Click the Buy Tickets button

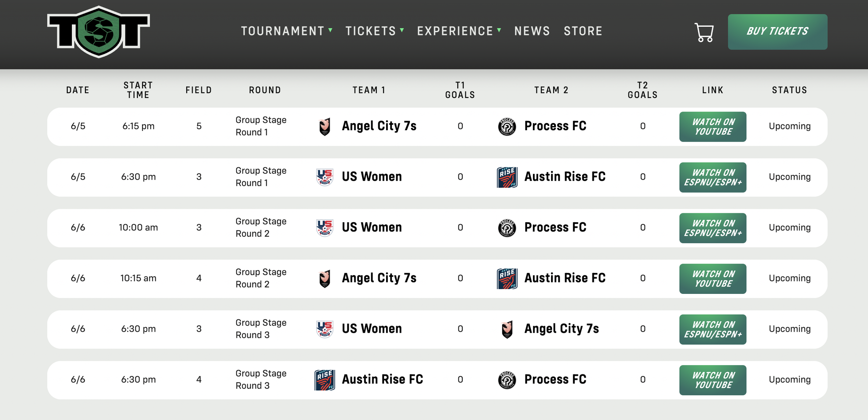tap(777, 32)
